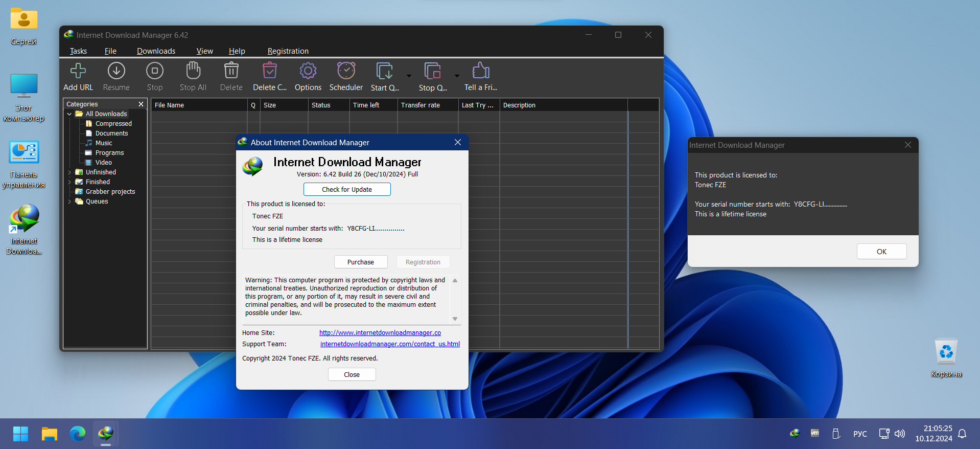Open Windows Start button
This screenshot has width=980, height=449.
click(x=20, y=434)
